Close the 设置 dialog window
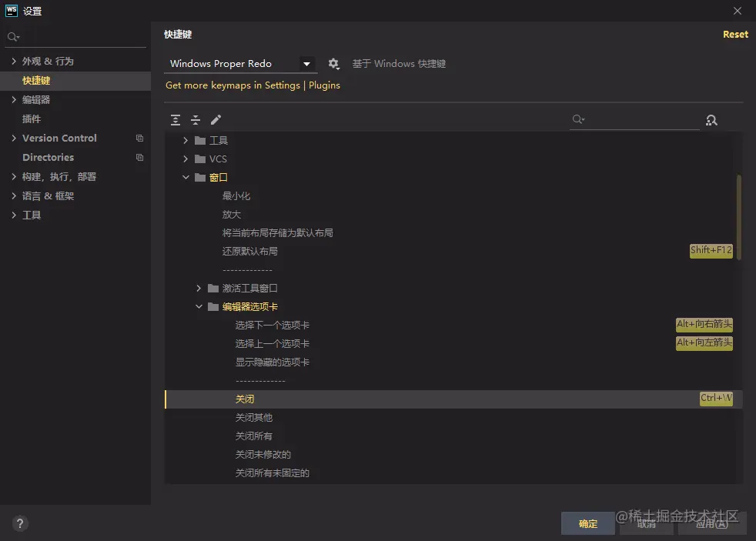 pyautogui.click(x=738, y=11)
